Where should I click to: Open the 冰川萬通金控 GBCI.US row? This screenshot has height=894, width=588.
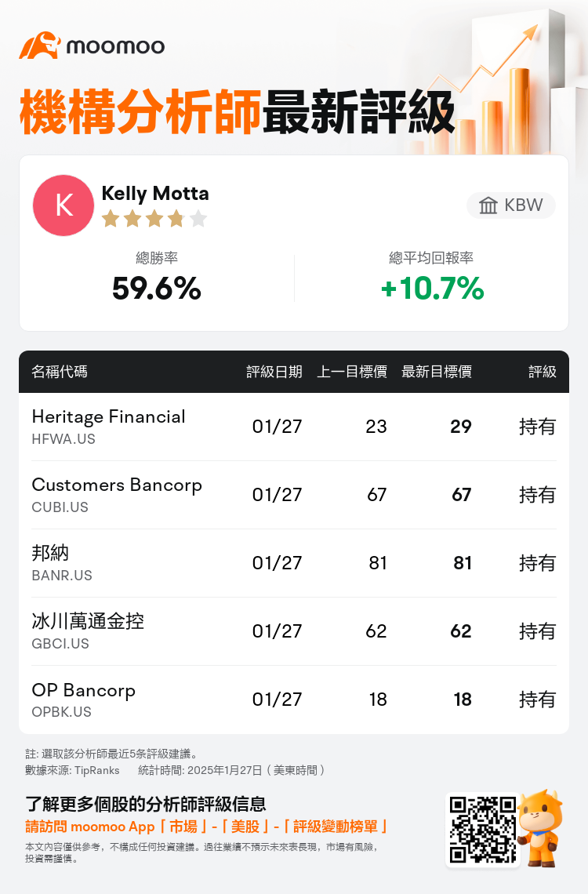(x=294, y=631)
